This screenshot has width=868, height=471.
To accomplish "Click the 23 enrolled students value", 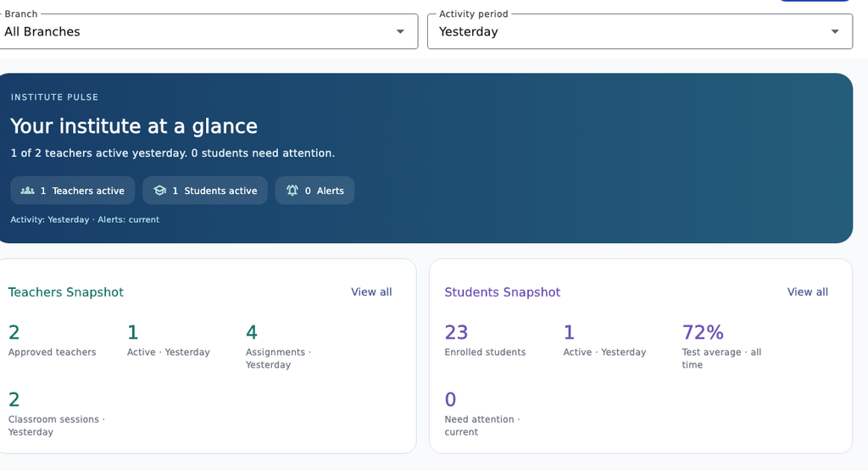I will pyautogui.click(x=456, y=332).
